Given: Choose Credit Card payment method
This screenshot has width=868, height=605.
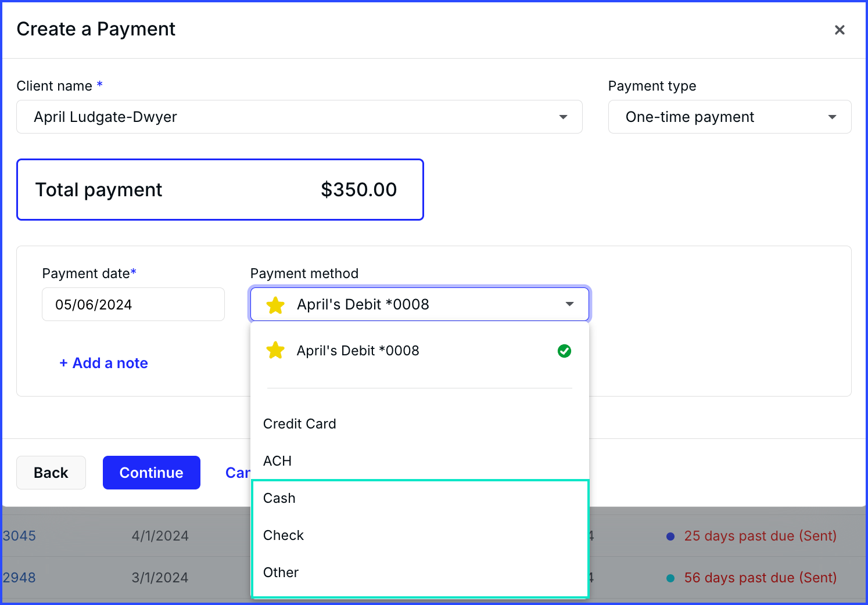Looking at the screenshot, I should (419, 424).
